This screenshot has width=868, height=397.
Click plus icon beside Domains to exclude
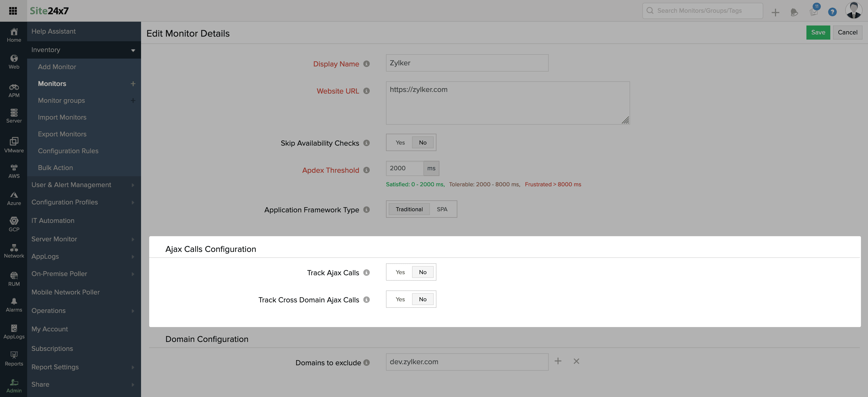558,361
